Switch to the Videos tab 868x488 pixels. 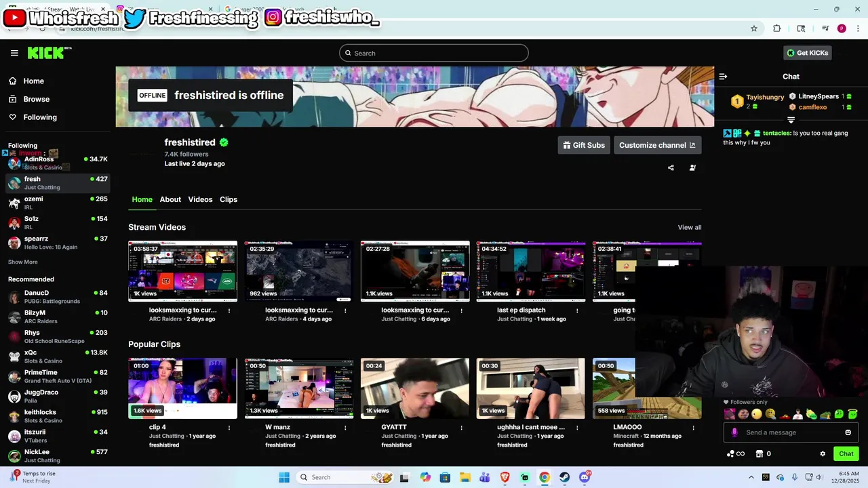200,199
